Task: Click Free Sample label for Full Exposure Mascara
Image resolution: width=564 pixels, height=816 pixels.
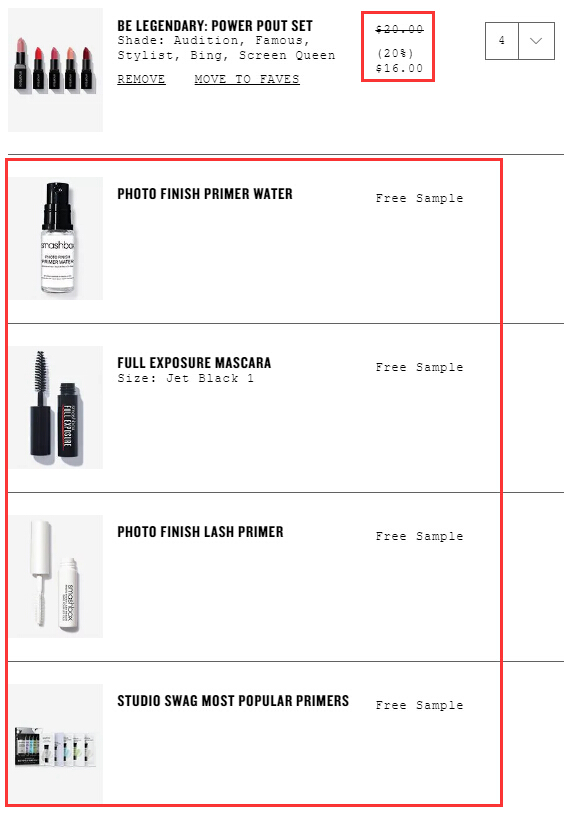Action: 419,367
